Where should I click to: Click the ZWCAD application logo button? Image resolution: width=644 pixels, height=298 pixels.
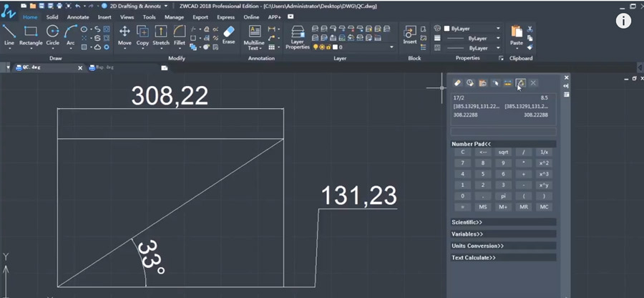(x=8, y=11)
